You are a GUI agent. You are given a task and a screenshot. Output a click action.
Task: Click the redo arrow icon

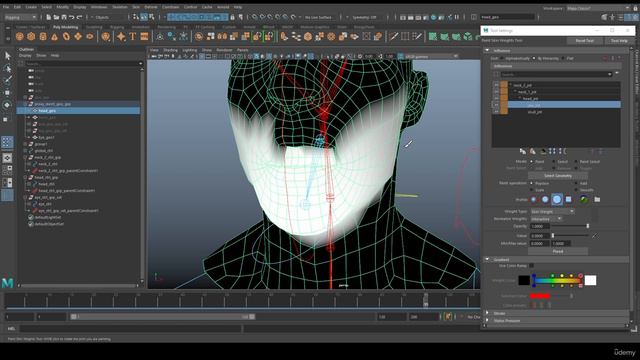click(x=80, y=17)
